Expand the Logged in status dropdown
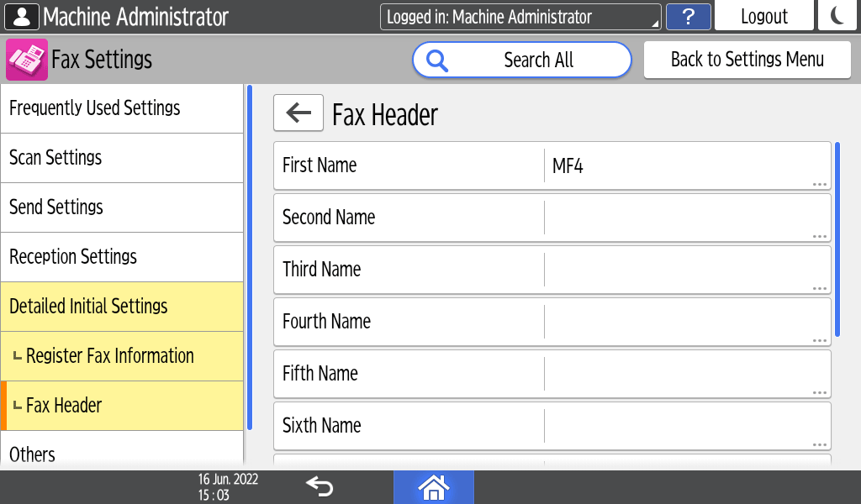Screen dimensions: 861x504 520,17
